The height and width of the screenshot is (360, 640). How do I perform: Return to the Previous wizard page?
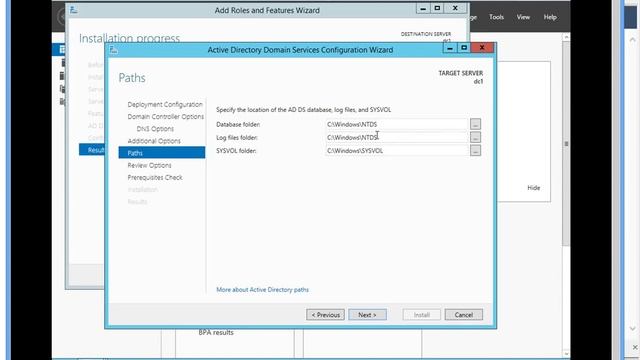[325, 315]
